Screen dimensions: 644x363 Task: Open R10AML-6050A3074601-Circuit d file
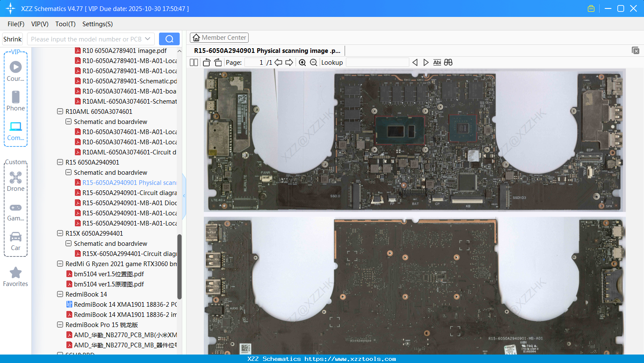[x=126, y=152]
